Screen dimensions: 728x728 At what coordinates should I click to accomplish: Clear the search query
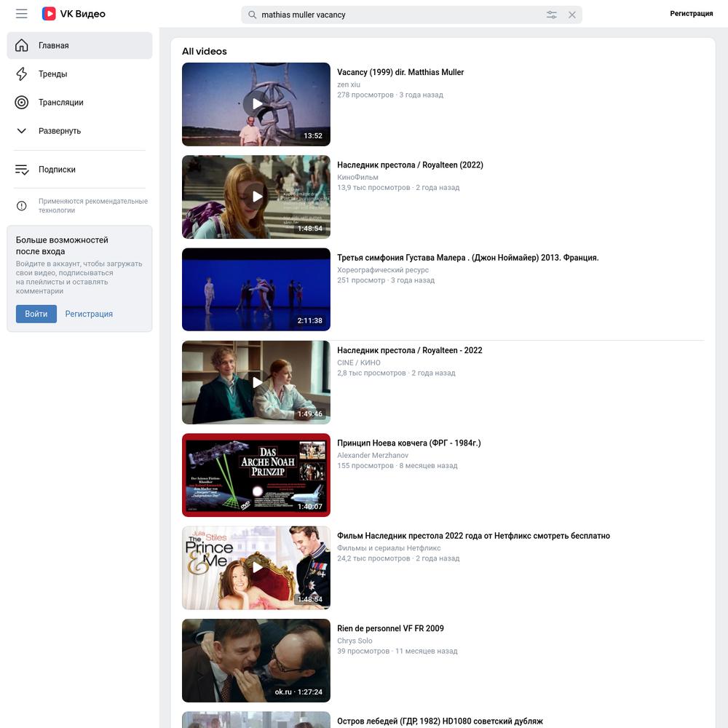pyautogui.click(x=572, y=15)
